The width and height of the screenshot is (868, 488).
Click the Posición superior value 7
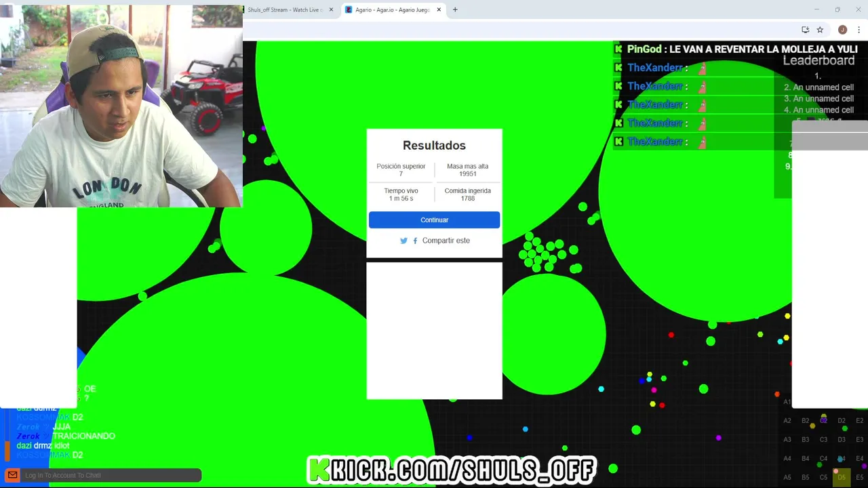click(401, 174)
